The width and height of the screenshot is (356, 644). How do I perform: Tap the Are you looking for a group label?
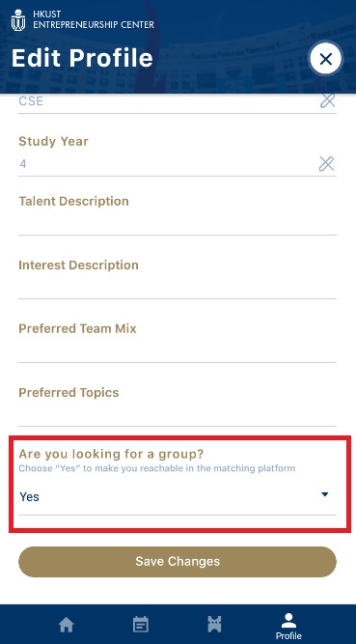pyautogui.click(x=112, y=454)
